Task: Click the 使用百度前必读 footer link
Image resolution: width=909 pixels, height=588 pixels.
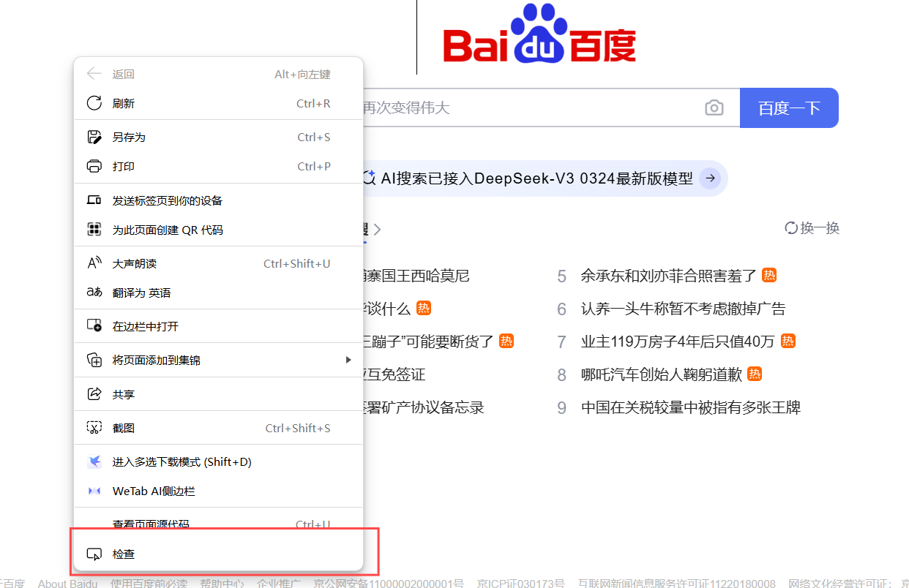Action: (x=149, y=584)
